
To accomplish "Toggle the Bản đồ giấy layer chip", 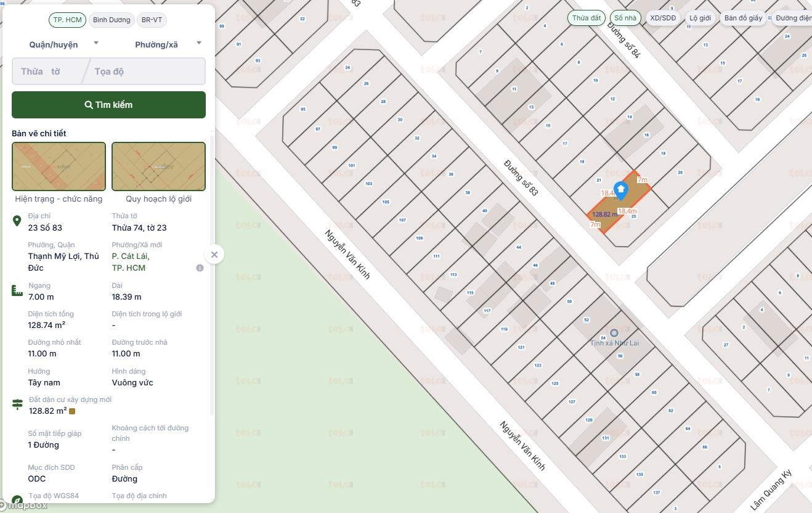I will (743, 18).
